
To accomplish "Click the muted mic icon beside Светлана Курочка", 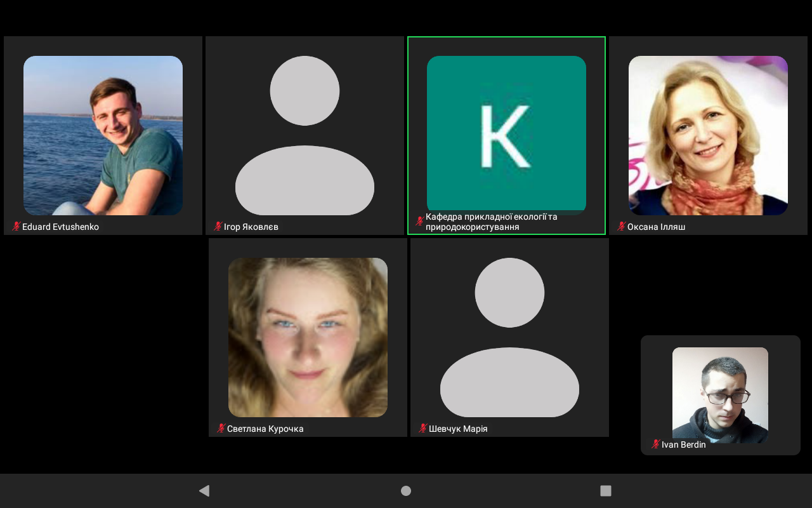I will 221,429.
